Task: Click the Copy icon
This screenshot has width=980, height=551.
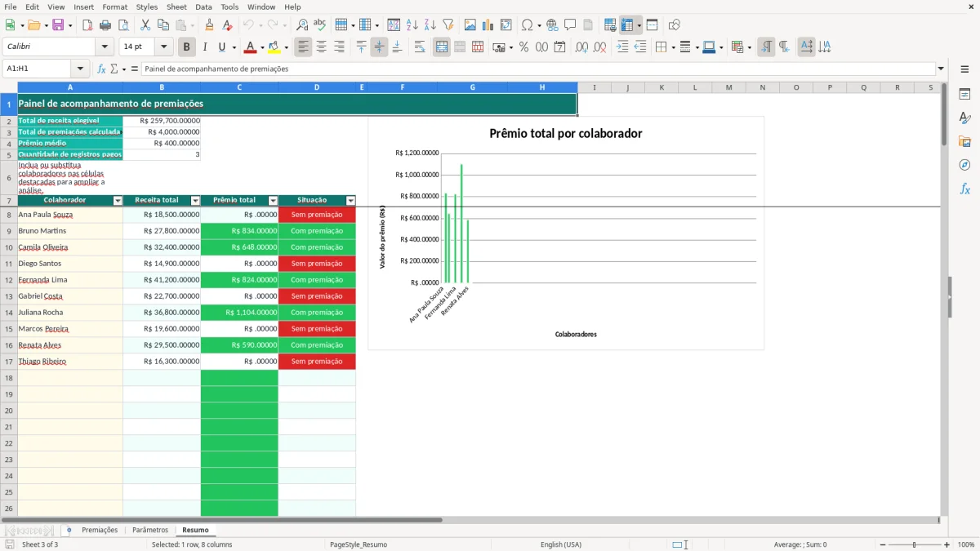Action: [163, 25]
